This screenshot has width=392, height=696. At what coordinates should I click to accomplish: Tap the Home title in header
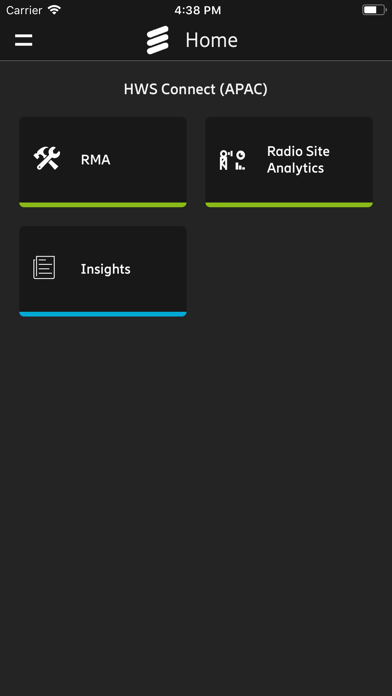[211, 40]
